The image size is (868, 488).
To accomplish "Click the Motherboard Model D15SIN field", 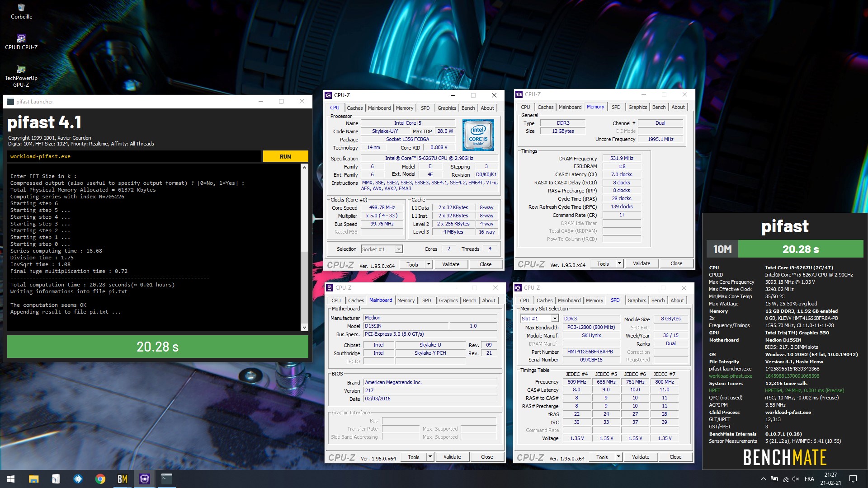I will pyautogui.click(x=406, y=326).
